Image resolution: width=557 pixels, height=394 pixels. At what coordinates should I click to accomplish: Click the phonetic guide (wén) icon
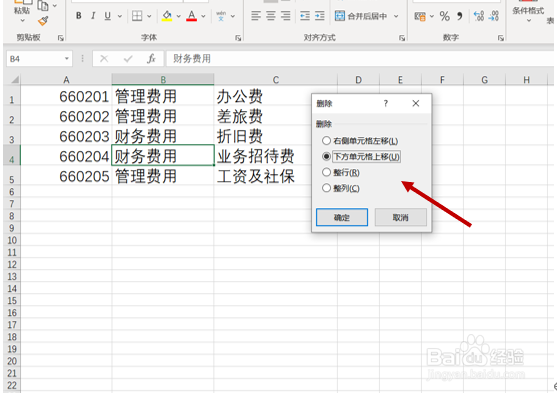pos(221,16)
